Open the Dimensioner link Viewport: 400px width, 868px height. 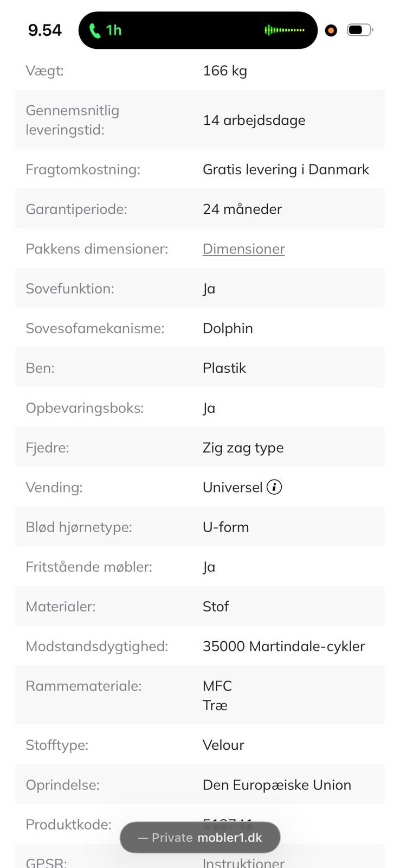[243, 248]
